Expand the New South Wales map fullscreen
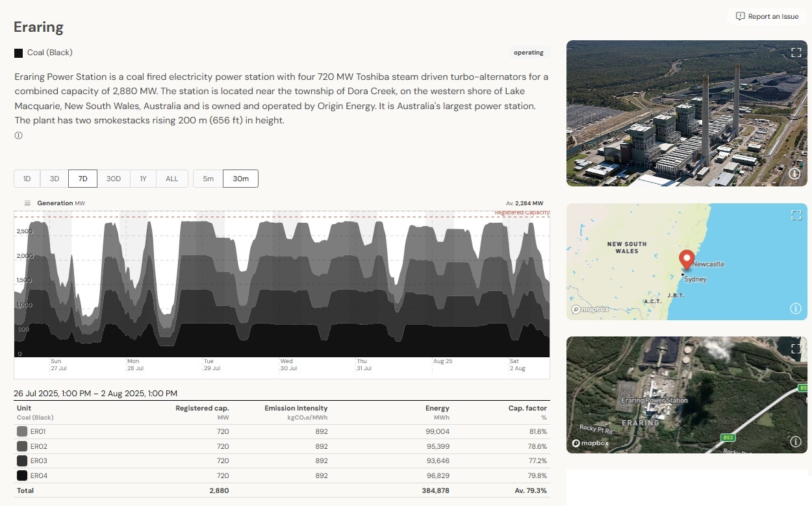812x506 pixels. coord(796,215)
